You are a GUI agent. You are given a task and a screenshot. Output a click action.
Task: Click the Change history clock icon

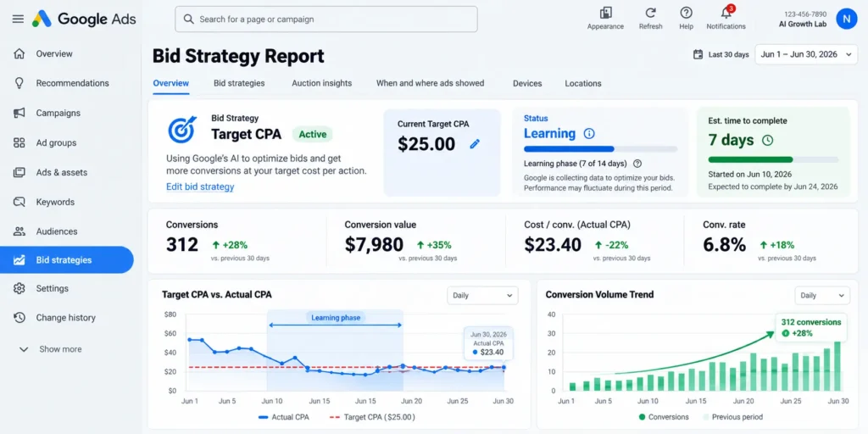(x=19, y=318)
